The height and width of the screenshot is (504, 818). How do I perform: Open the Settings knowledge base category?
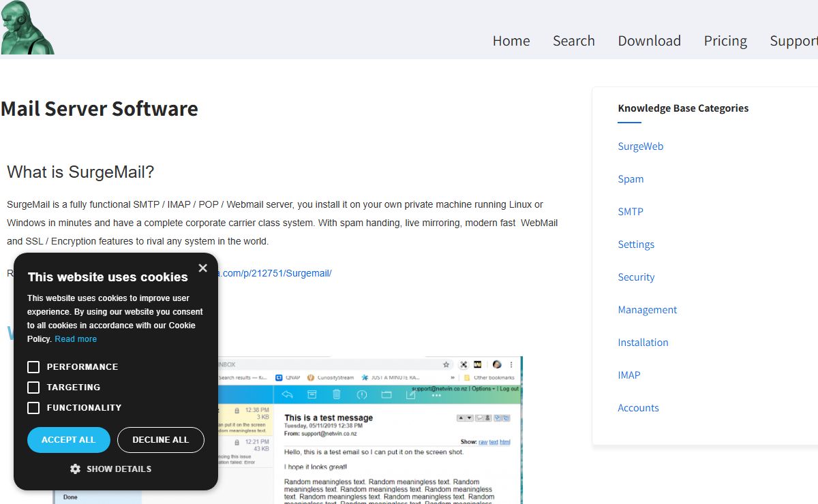[636, 245]
